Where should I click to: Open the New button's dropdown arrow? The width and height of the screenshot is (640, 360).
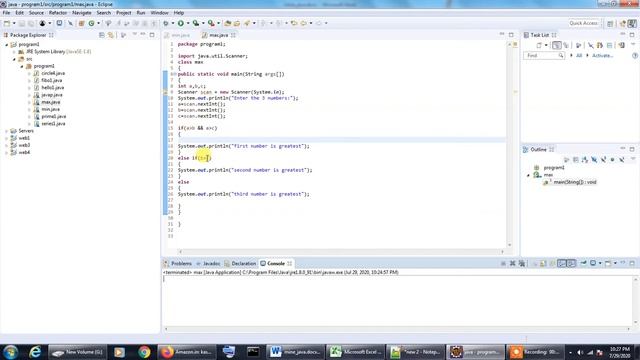tap(14, 23)
